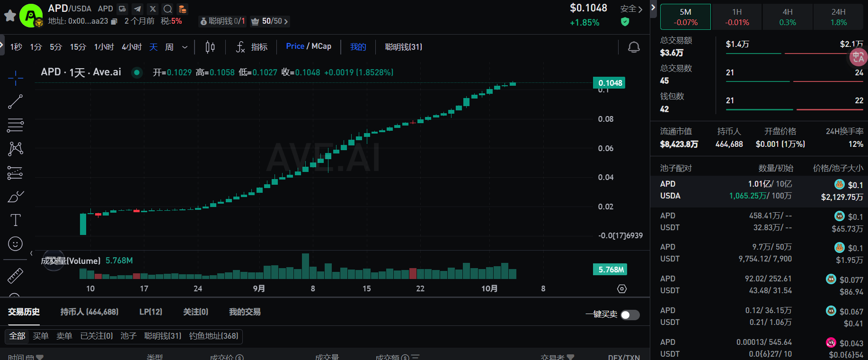
Task: Select the ruler measure tool
Action: coord(15,276)
